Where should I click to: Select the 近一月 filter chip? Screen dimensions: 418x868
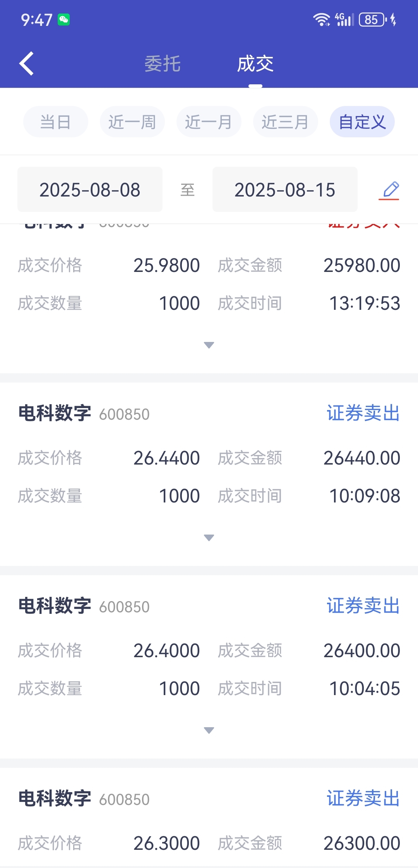pyautogui.click(x=209, y=122)
